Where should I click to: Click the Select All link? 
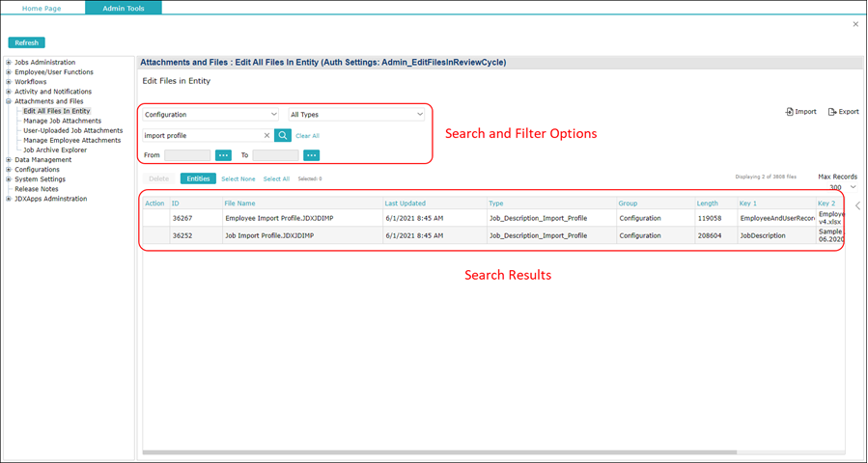coord(276,179)
